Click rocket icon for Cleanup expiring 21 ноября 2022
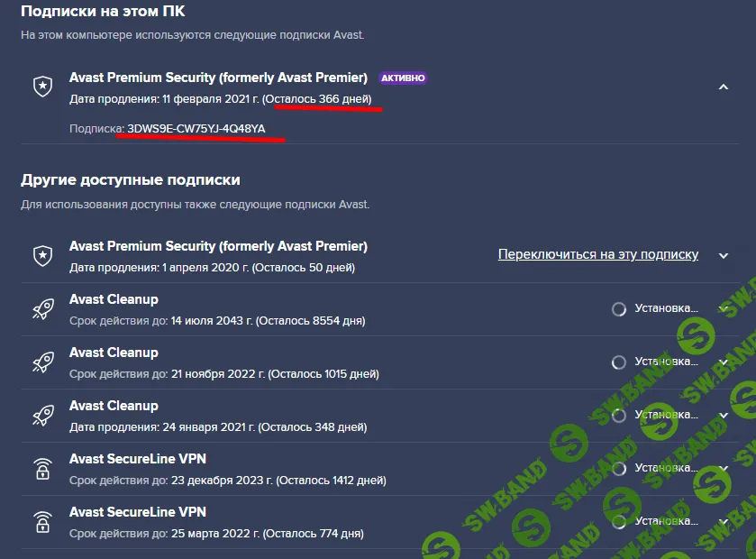The width and height of the screenshot is (756, 559). (x=41, y=362)
